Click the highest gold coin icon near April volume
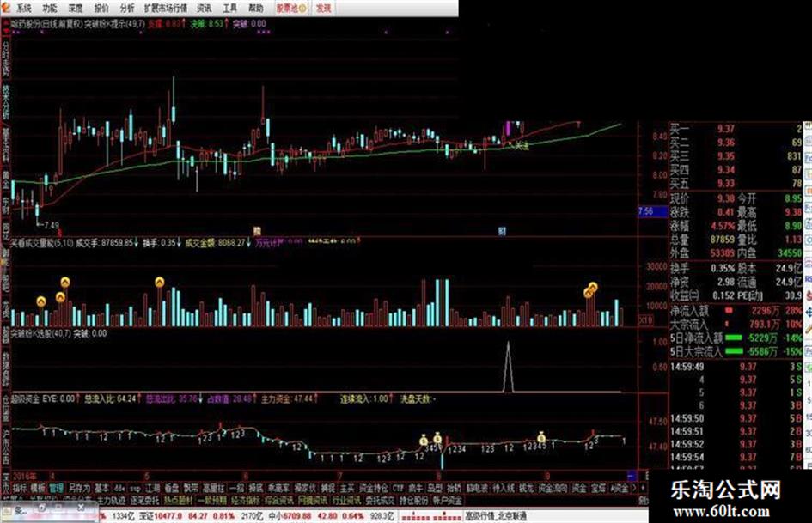812x523 pixels. (64, 283)
